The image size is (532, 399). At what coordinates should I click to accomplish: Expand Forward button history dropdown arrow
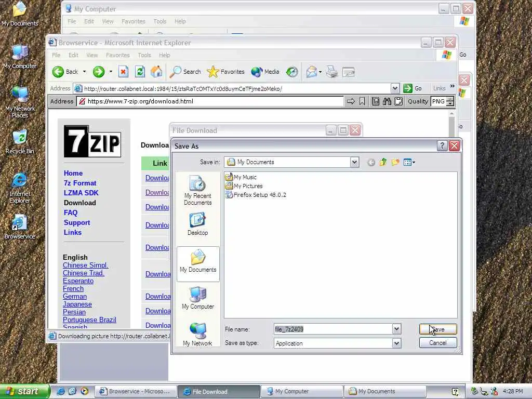(111, 72)
